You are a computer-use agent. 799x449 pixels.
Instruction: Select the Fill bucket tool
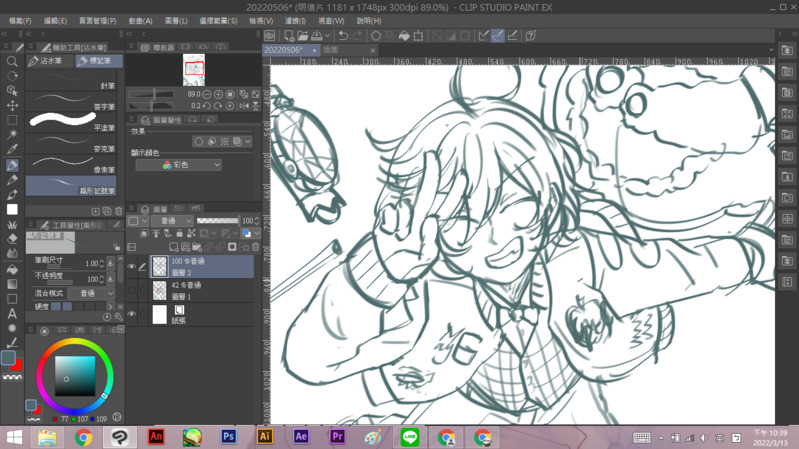coord(12,269)
